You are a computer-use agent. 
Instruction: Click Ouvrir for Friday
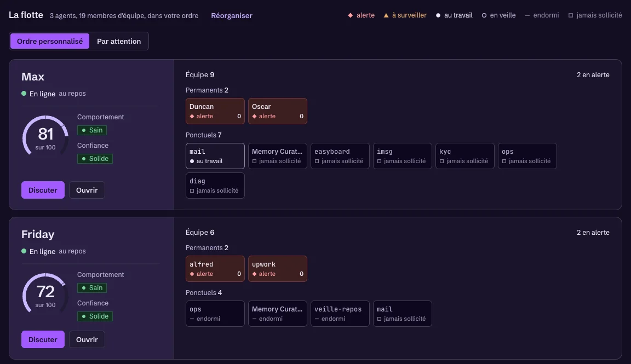87,339
